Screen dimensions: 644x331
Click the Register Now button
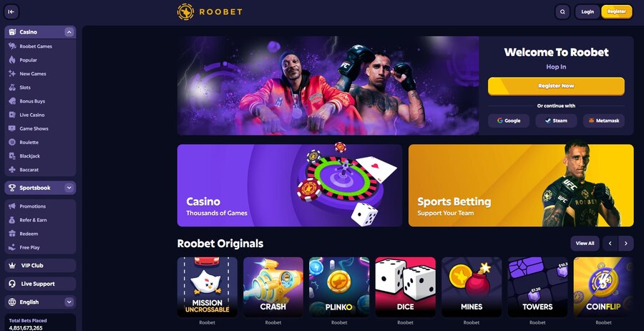(x=556, y=86)
